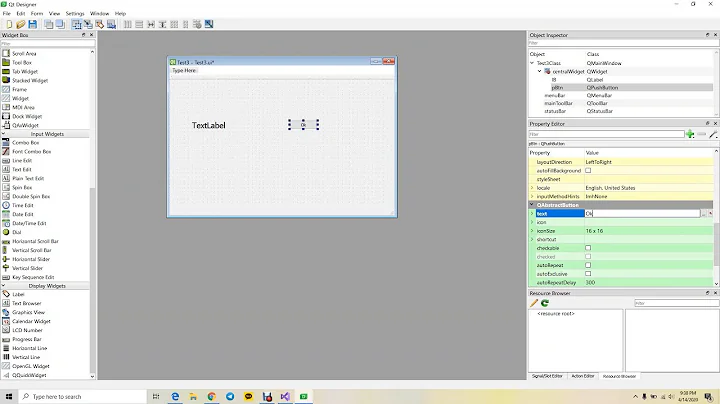Switch to Action Editor tab
The width and height of the screenshot is (720, 404).
(x=583, y=376)
